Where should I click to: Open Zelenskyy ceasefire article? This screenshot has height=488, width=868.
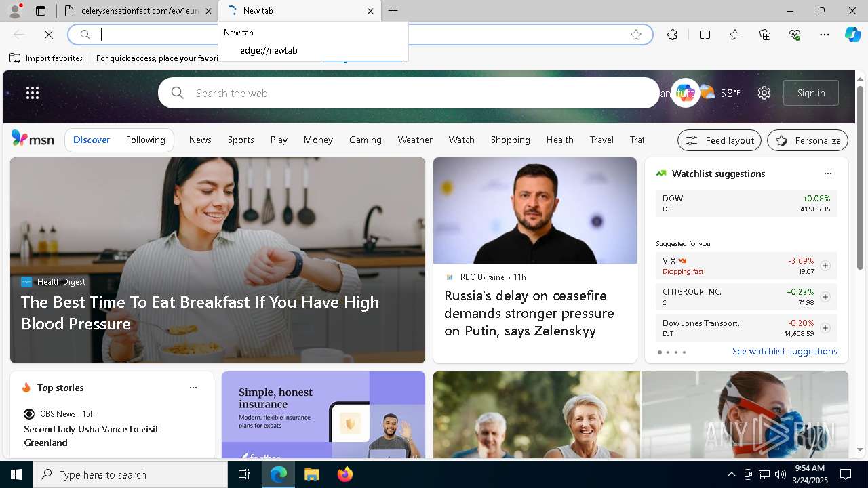tap(529, 313)
